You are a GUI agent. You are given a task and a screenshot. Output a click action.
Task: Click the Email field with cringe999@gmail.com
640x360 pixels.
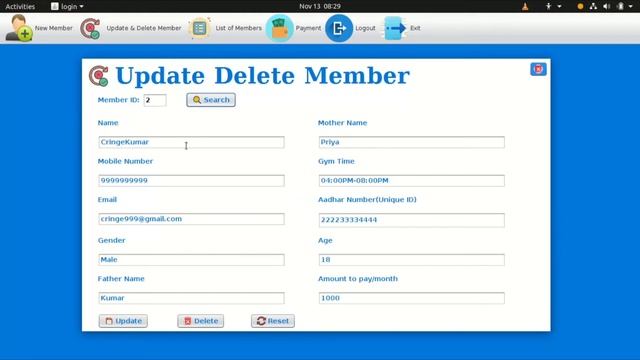pyautogui.click(x=191, y=219)
